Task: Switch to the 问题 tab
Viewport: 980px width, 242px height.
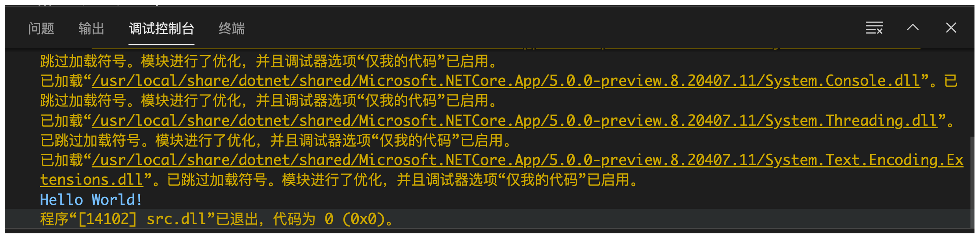Action: (x=41, y=28)
